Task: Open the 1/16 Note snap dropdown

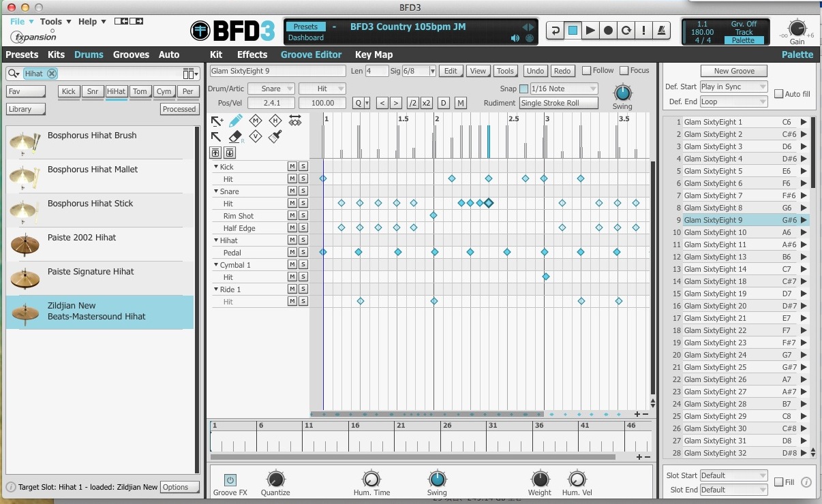Action: tap(564, 89)
